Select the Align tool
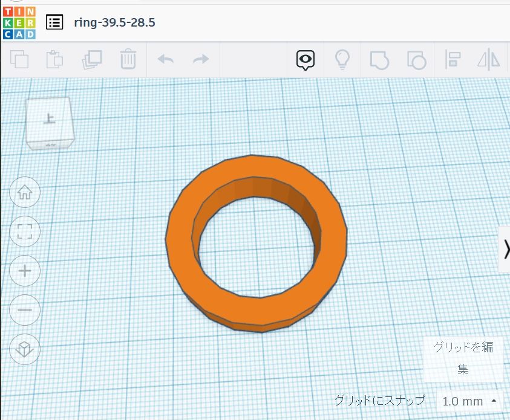Screen dimensions: 510x420 [453, 59]
